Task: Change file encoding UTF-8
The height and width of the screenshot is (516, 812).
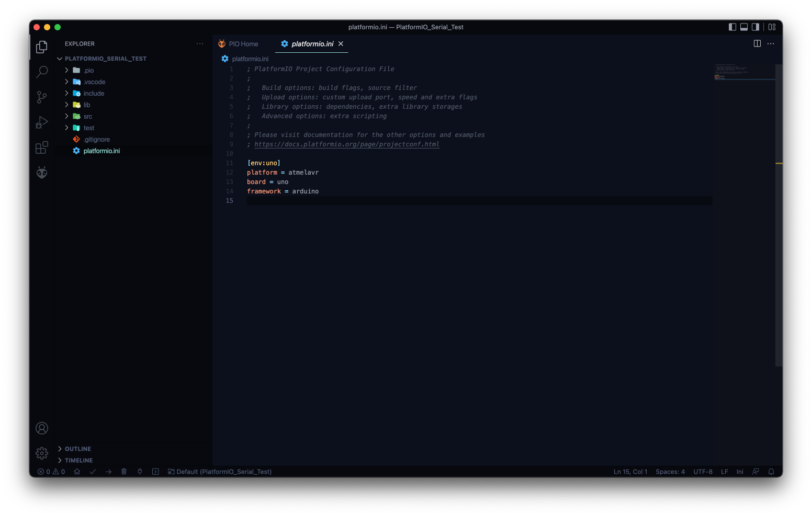Action: click(x=703, y=472)
